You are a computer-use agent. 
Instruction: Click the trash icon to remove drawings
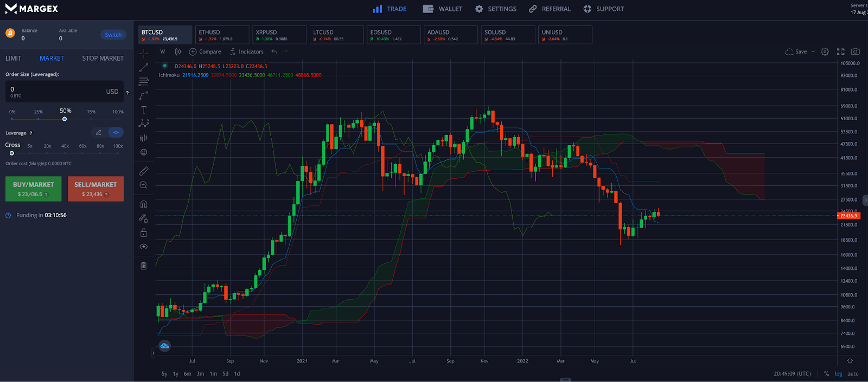click(144, 266)
